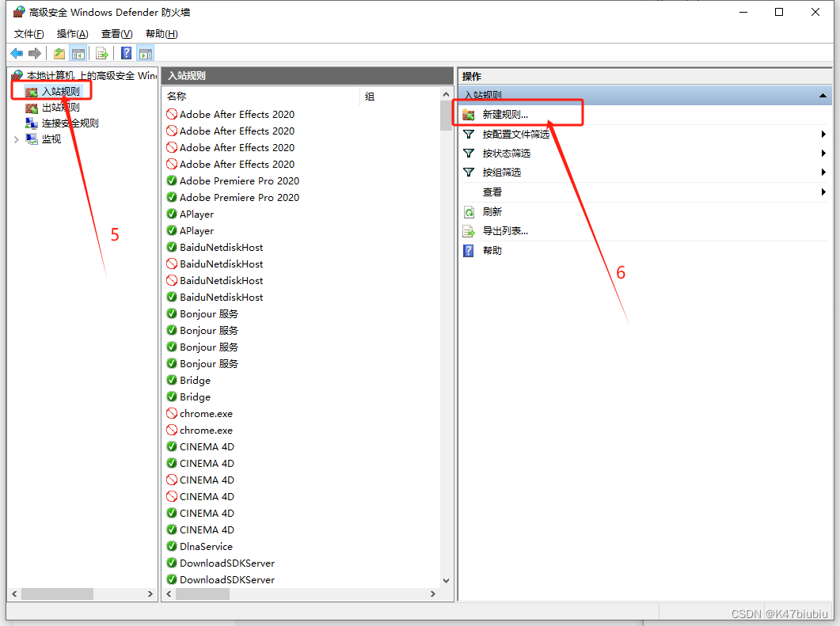Collapse the 入站规则 actions section arrow
Viewport: 840px width, 626px height.
click(x=823, y=95)
